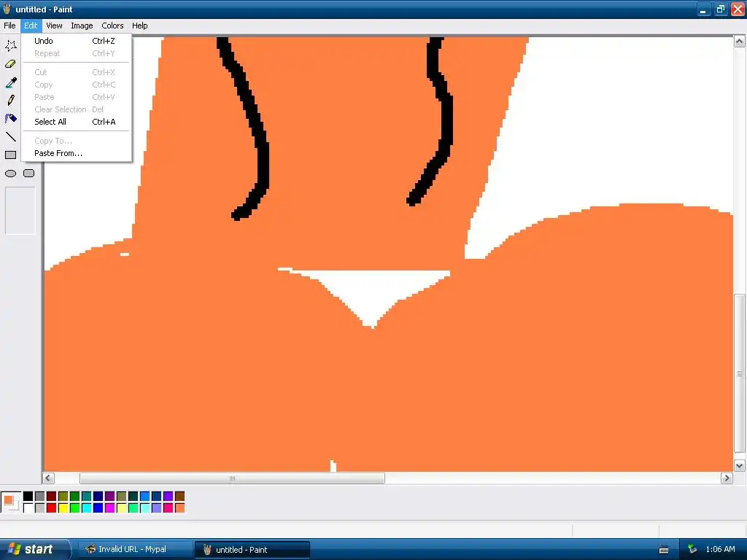Image resolution: width=747 pixels, height=560 pixels.
Task: Pick the hot pink color swatch
Action: point(169,508)
